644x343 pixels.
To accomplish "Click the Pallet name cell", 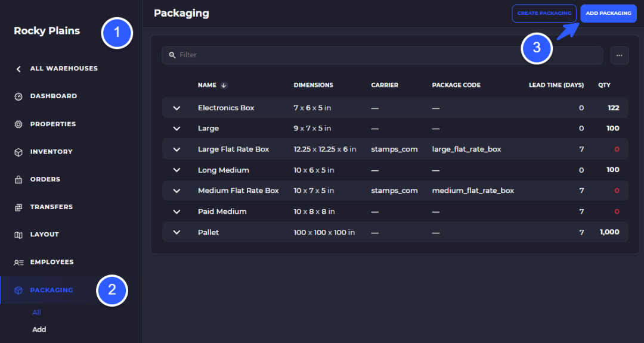I will tap(208, 232).
